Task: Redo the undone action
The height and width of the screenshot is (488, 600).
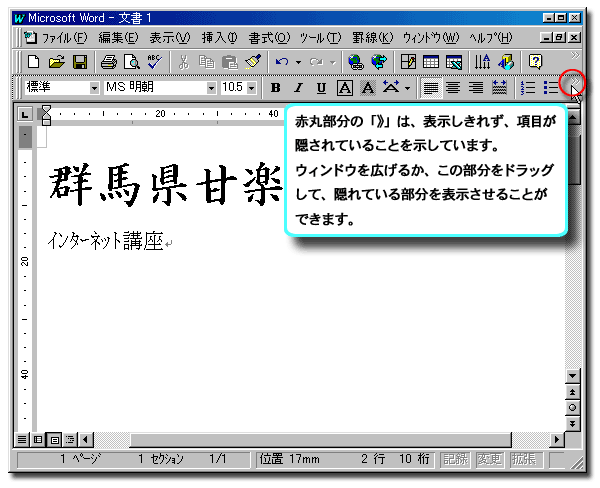Action: (x=316, y=62)
